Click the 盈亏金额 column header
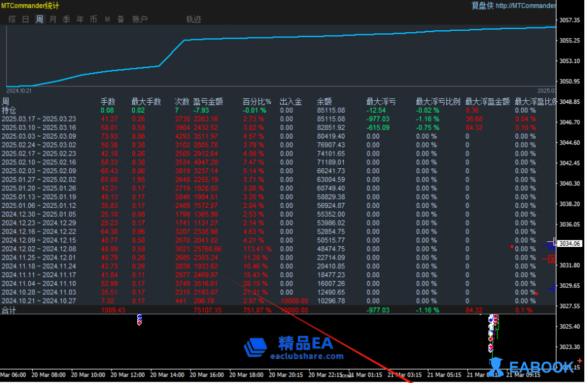The height and width of the screenshot is (383, 588). [x=208, y=101]
